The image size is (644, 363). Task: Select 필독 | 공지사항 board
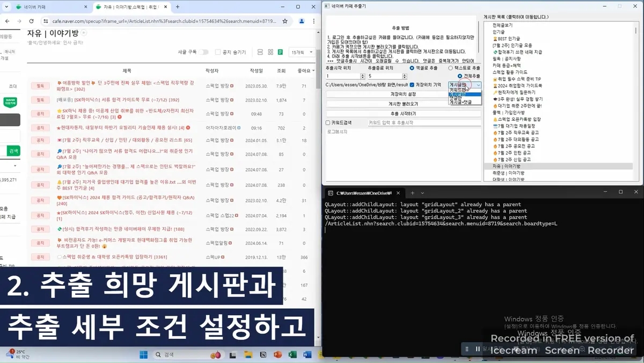506,59
